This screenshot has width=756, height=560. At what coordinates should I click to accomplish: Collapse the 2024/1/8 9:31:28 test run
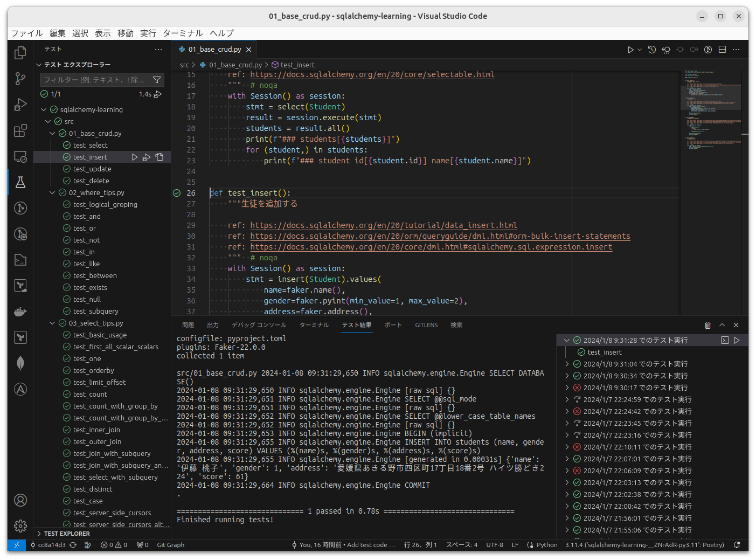click(567, 340)
